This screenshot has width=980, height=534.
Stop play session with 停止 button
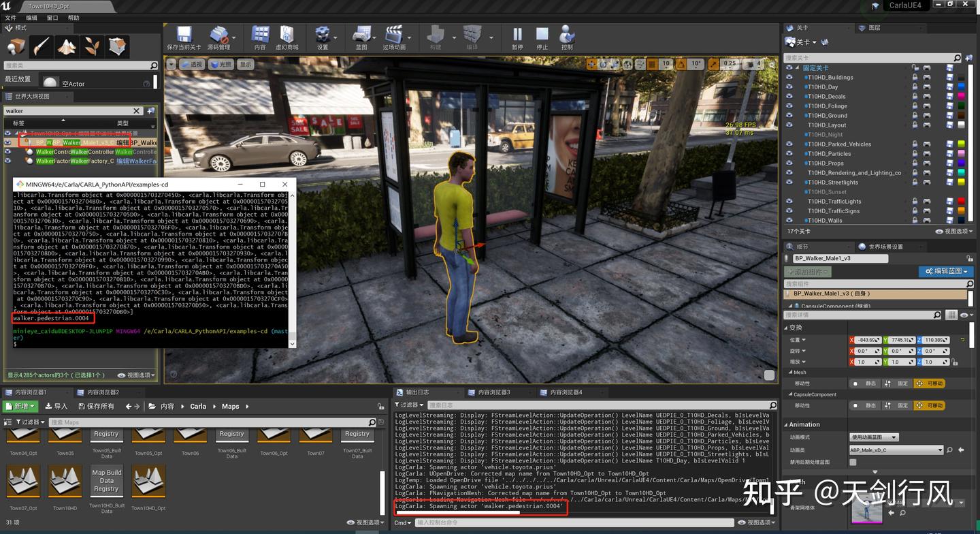click(x=542, y=35)
